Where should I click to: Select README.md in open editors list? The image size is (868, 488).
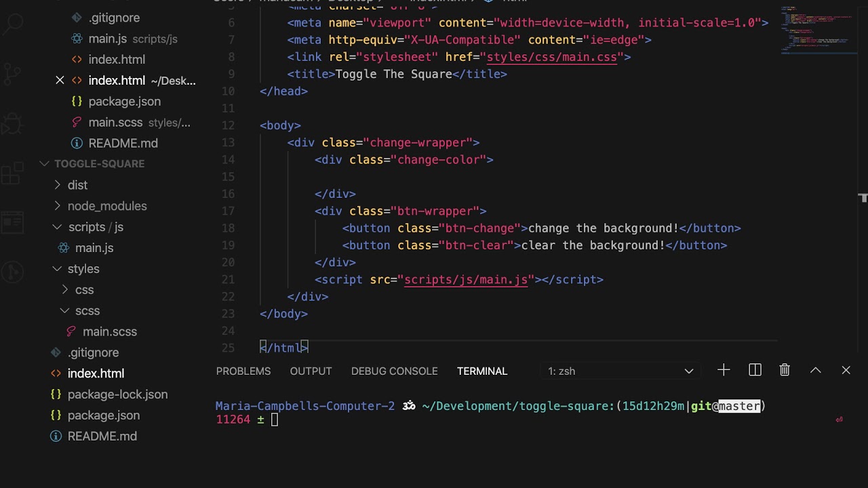click(123, 144)
